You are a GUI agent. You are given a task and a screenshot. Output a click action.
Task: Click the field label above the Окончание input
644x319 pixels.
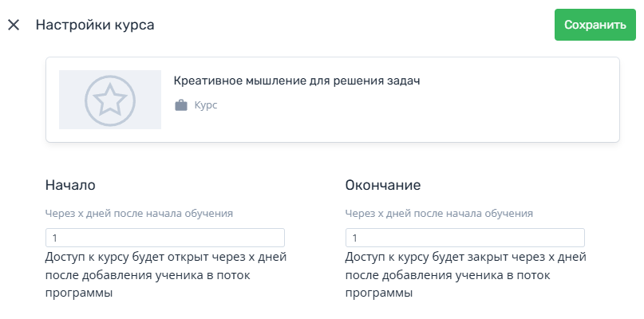point(439,214)
